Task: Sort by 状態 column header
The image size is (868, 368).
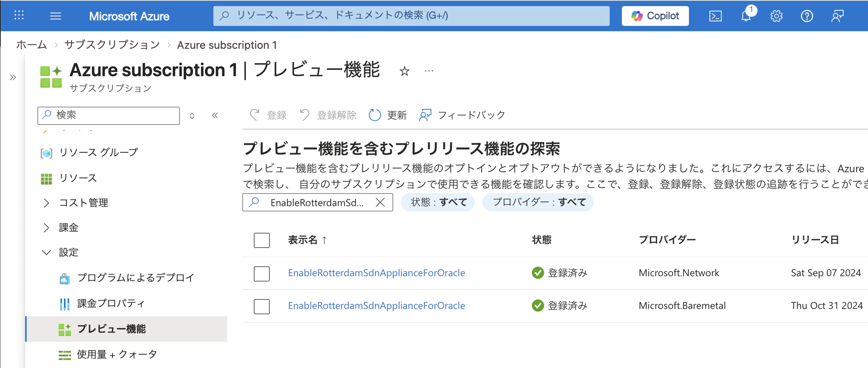Action: tap(542, 240)
